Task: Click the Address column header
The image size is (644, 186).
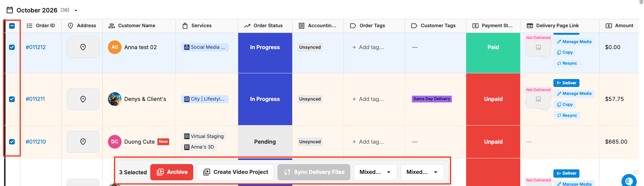Action: tap(82, 26)
